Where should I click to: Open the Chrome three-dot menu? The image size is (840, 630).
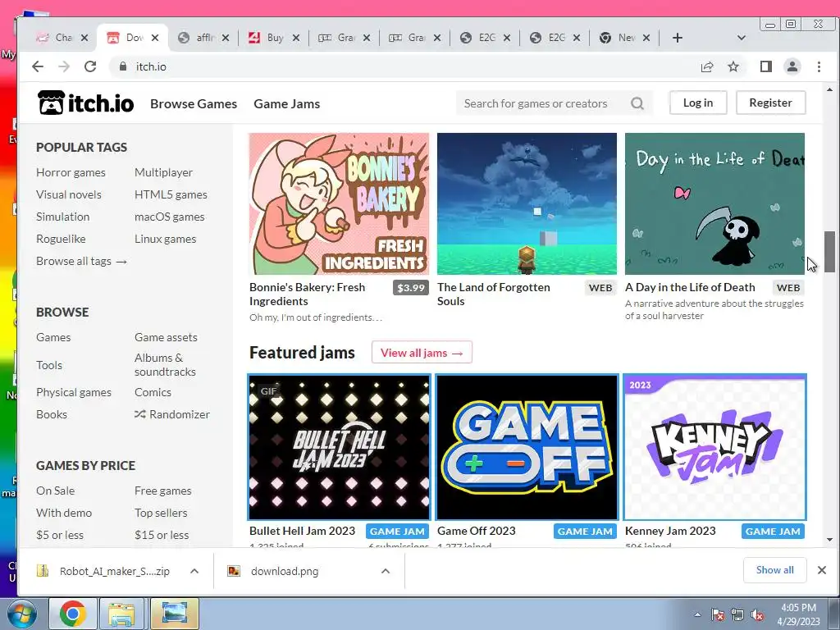[819, 66]
